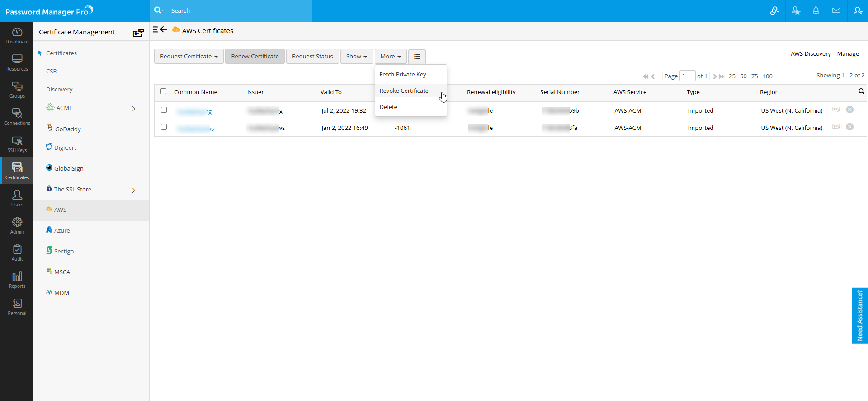Image resolution: width=868 pixels, height=401 pixels.
Task: Click the details icon in the Jan 2 row
Action: 836,127
